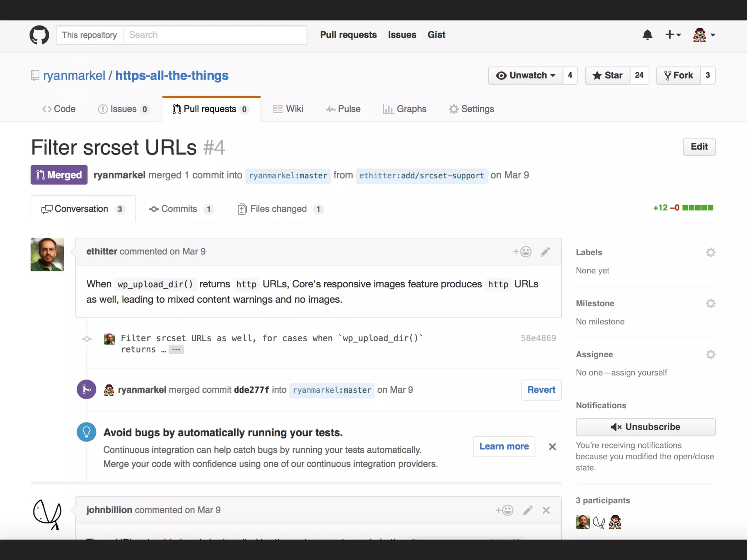Click into the repository search field
This screenshot has height=560, width=747.
tap(215, 35)
